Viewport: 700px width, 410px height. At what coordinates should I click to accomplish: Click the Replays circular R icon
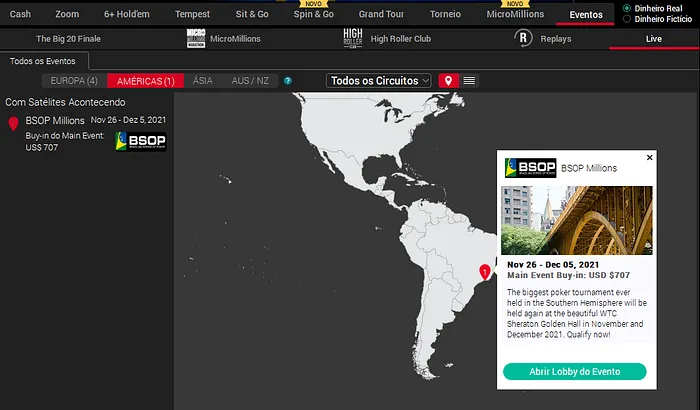click(523, 39)
